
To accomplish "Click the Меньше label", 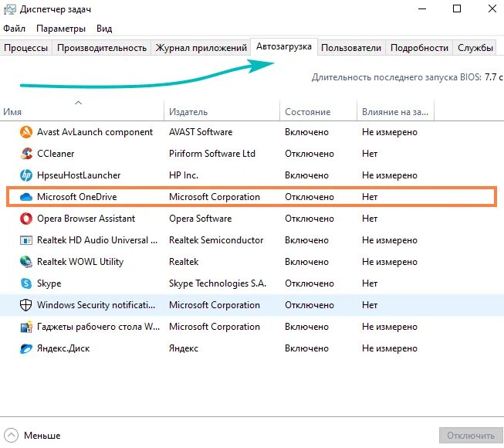I will coord(42,436).
